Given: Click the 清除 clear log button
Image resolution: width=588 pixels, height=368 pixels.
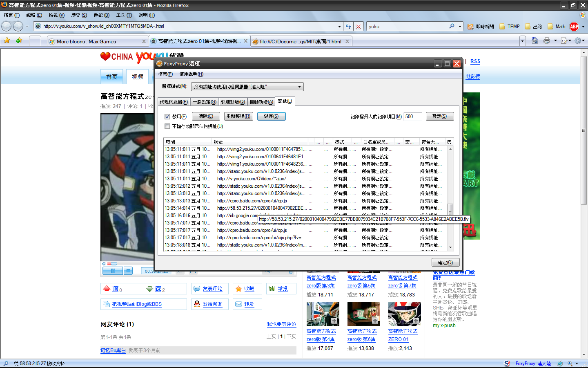Looking at the screenshot, I should point(206,117).
